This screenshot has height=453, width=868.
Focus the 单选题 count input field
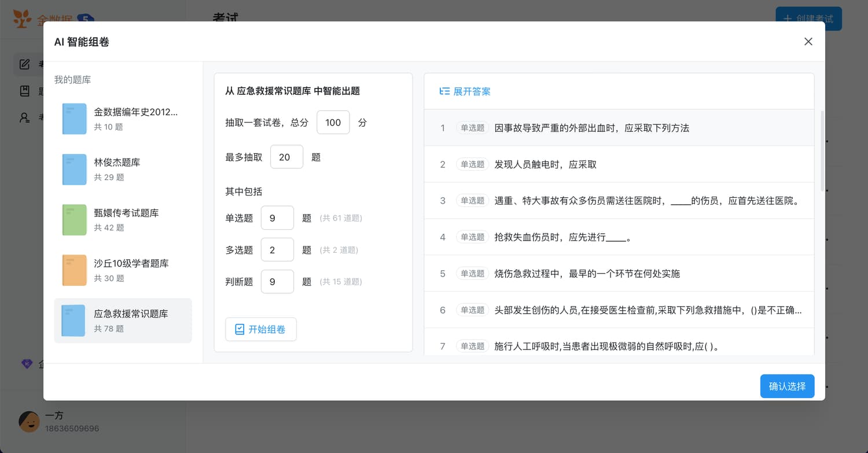[277, 218]
